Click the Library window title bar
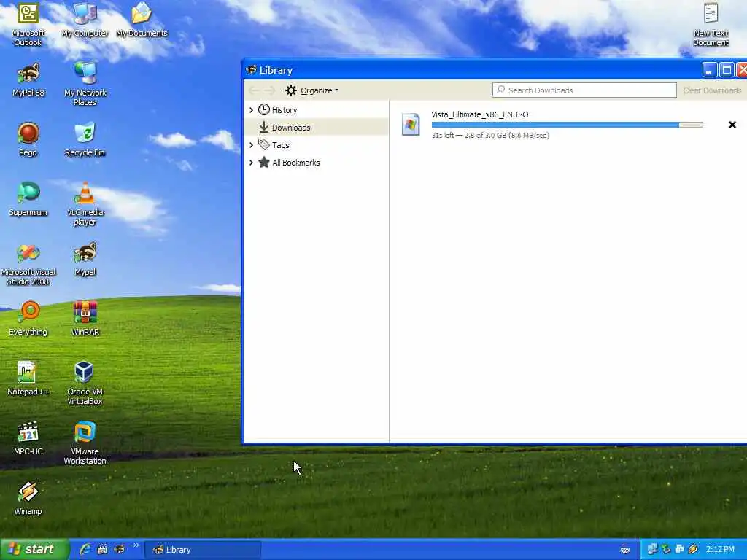This screenshot has height=560, width=747. tap(472, 70)
